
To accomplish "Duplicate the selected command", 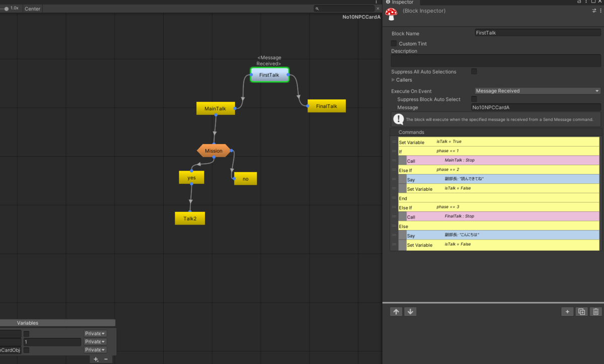I will [x=581, y=312].
